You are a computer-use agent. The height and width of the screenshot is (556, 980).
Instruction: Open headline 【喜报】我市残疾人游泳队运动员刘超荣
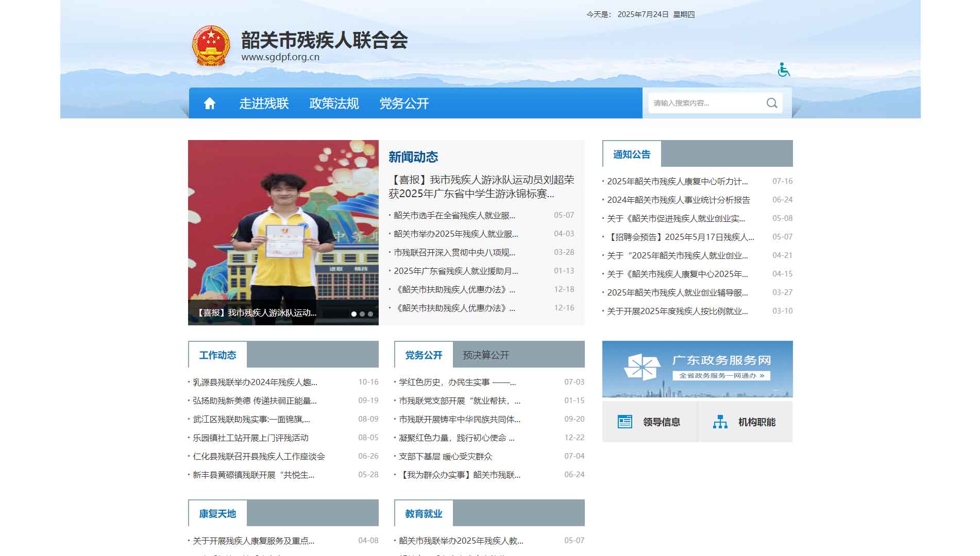481,186
